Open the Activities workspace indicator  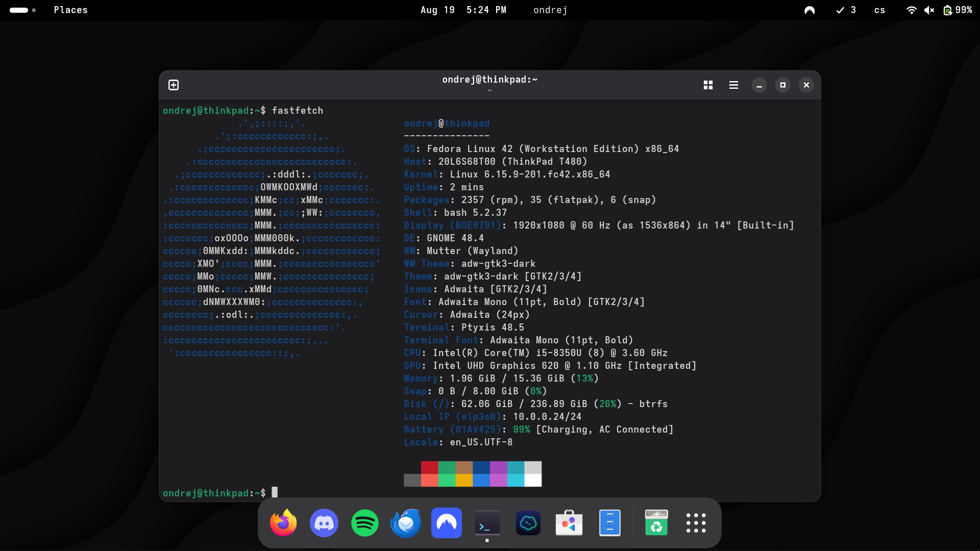pyautogui.click(x=22, y=10)
